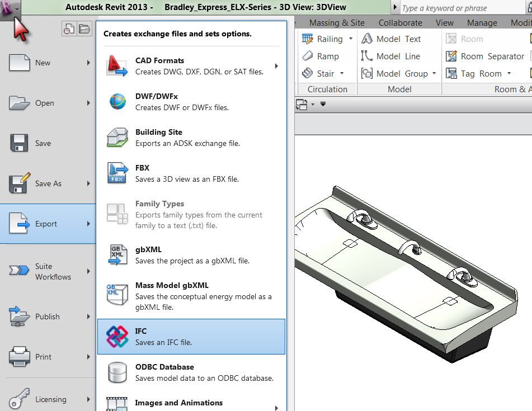Click the Licensing key icon
This screenshot has height=411, width=532.
20,399
